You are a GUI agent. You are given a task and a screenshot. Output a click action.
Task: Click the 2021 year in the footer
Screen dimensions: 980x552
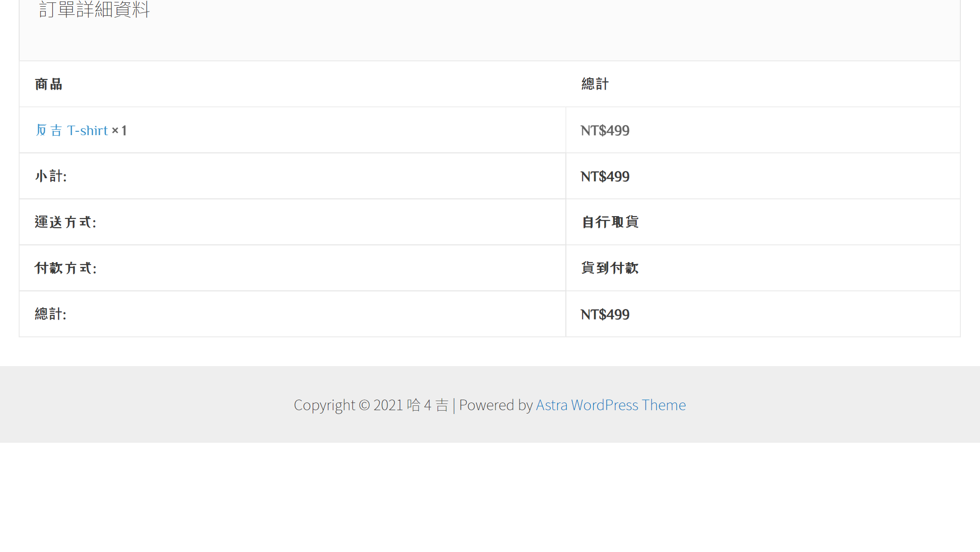pos(388,405)
